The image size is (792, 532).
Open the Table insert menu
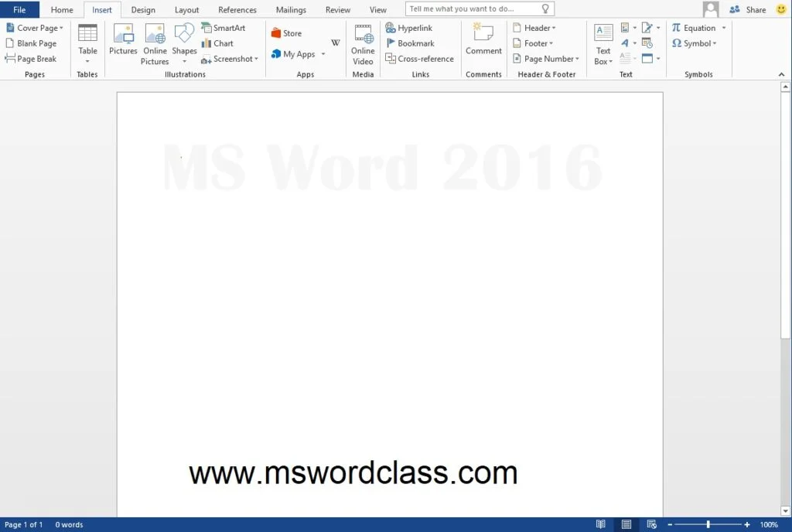[x=87, y=44]
